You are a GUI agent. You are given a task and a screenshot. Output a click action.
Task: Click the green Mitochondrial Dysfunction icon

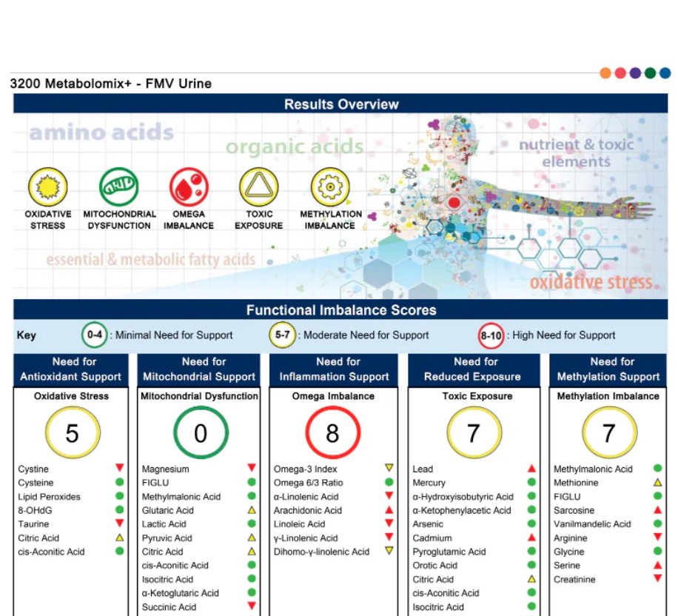click(119, 187)
